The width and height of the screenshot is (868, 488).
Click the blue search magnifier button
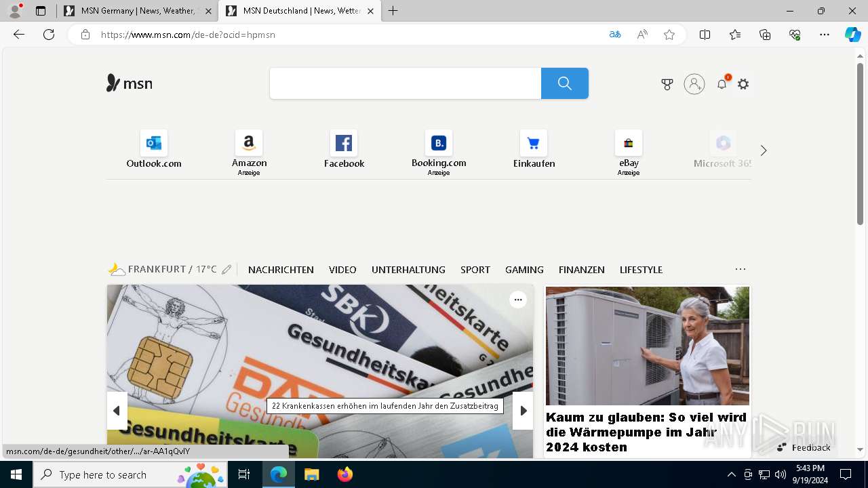[x=565, y=83]
